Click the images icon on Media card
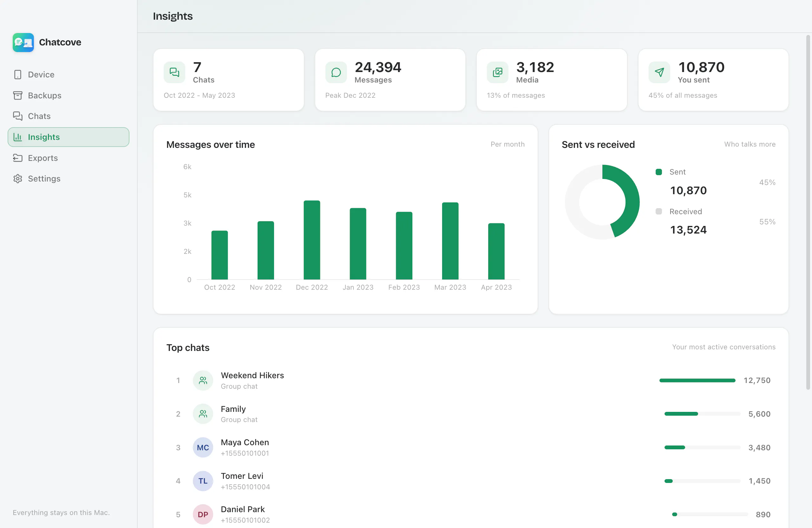This screenshot has width=812, height=528. (497, 72)
